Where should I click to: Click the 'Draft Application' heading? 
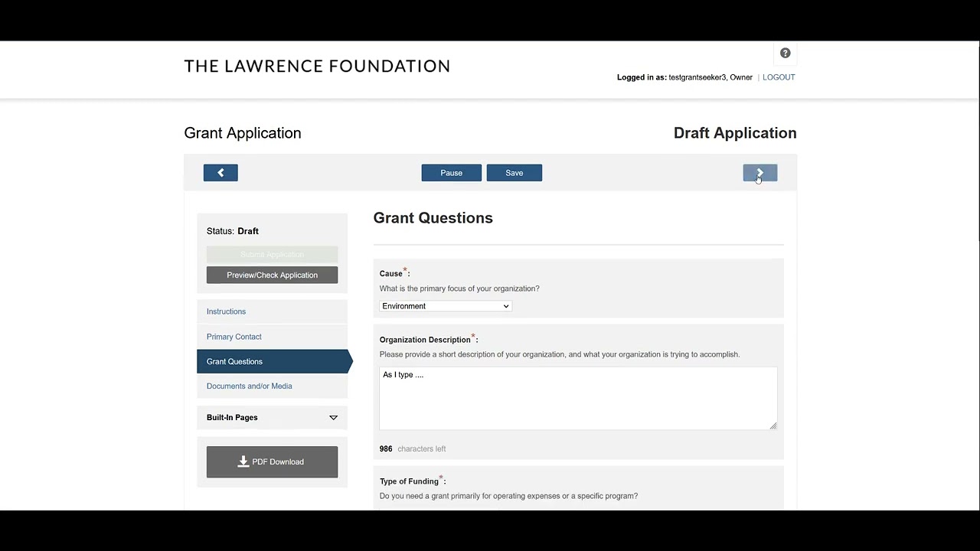(x=735, y=133)
